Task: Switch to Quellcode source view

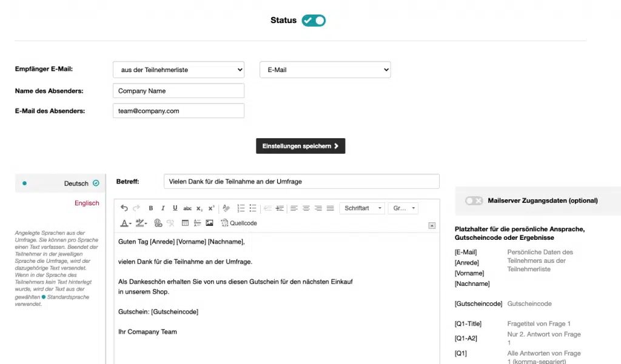Action: click(x=239, y=223)
